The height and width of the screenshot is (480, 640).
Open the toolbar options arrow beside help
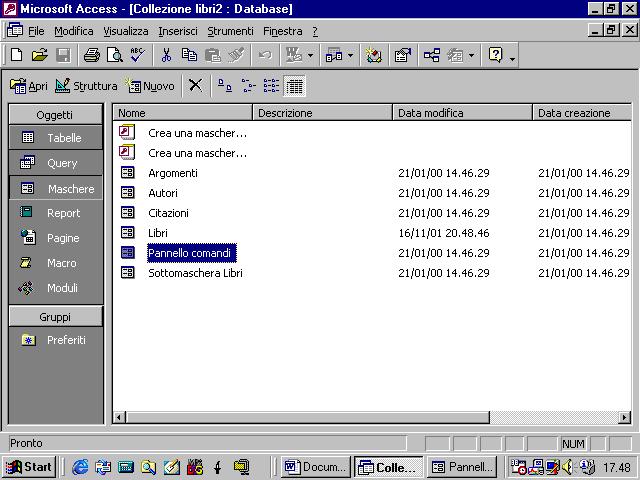512,59
